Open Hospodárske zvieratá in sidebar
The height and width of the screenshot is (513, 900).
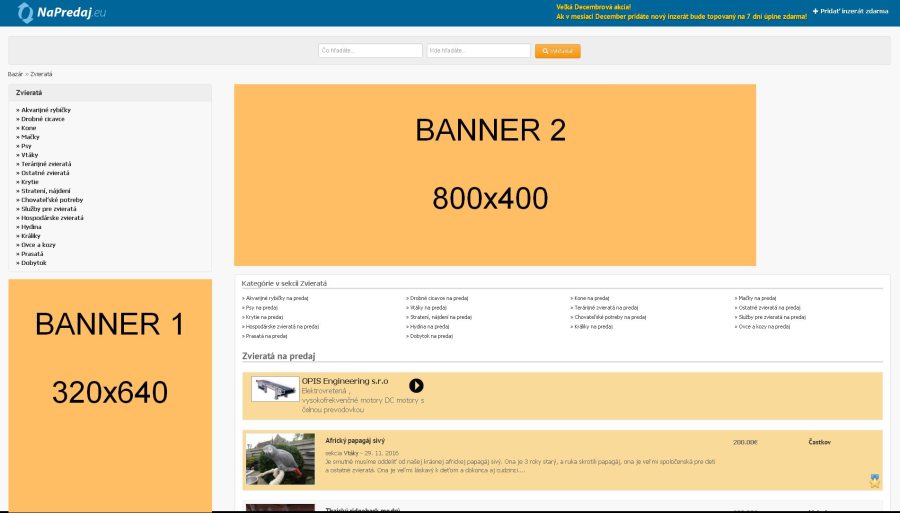(52, 217)
